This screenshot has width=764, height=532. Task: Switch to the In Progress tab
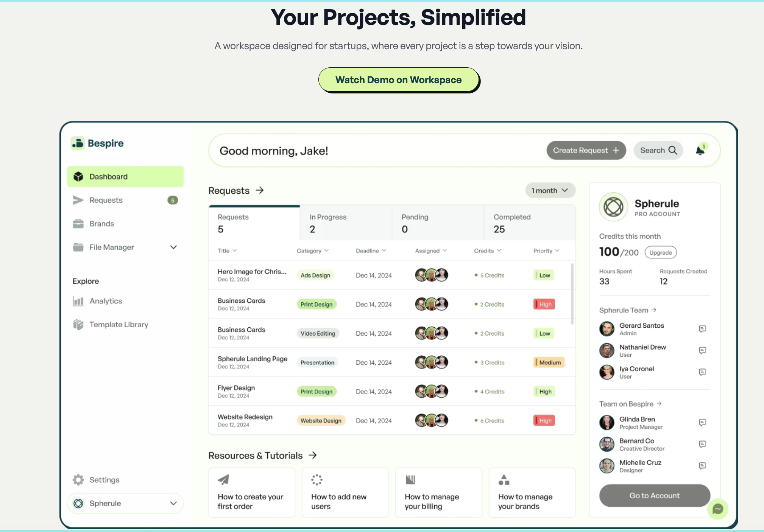(x=328, y=222)
